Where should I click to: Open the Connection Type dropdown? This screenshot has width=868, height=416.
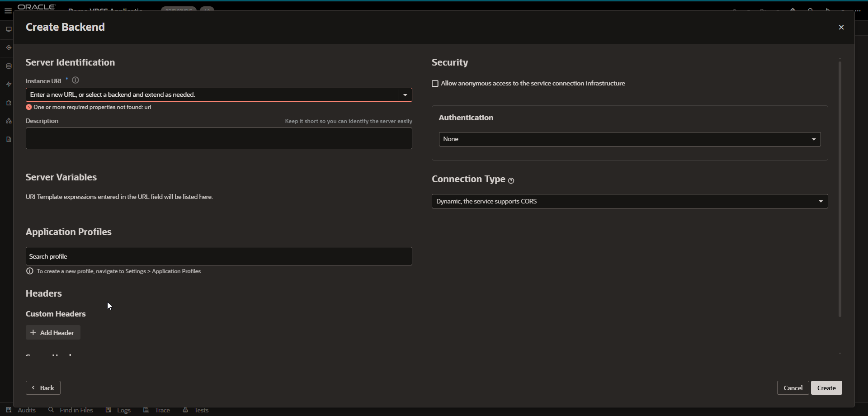click(x=630, y=201)
